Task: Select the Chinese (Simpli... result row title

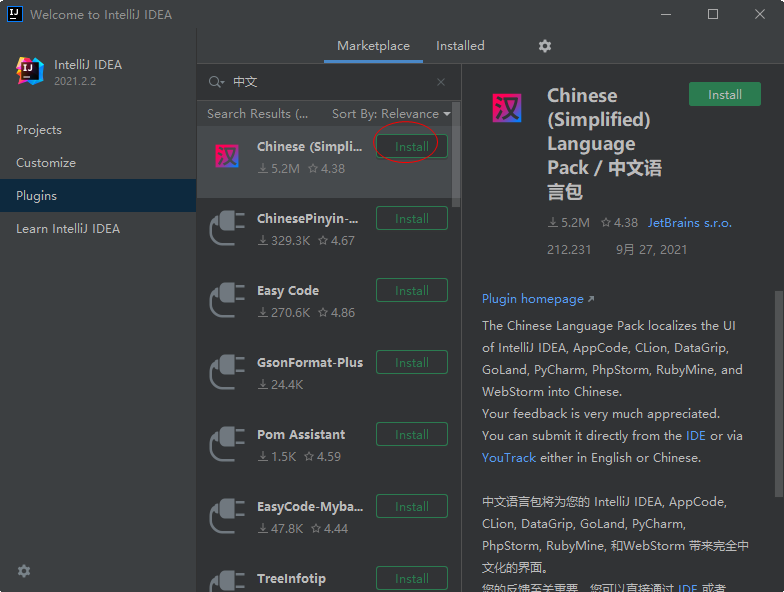Action: click(x=310, y=146)
